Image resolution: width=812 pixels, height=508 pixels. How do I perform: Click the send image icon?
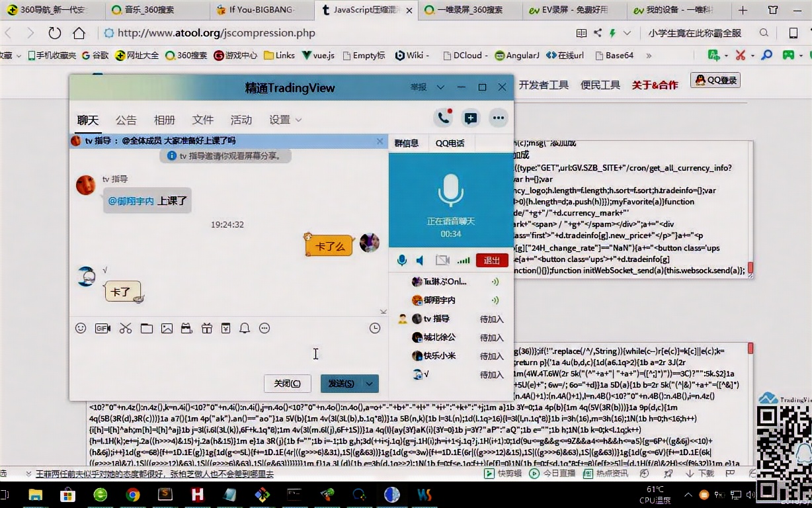point(167,327)
